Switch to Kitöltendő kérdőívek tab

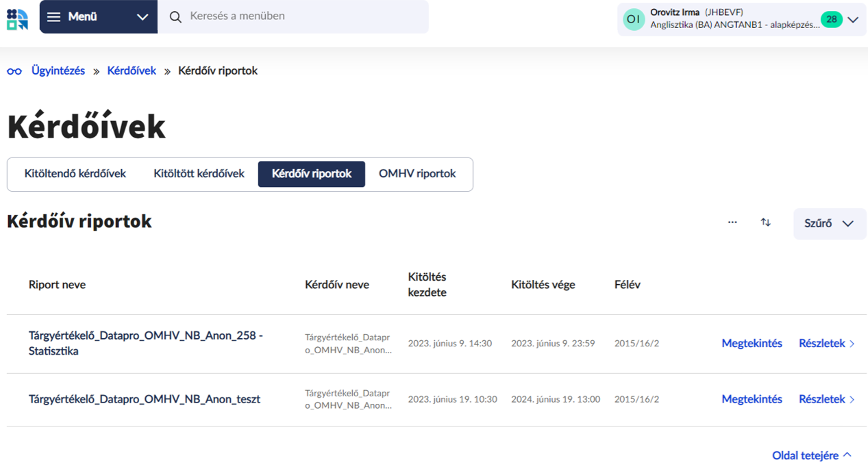pyautogui.click(x=75, y=174)
